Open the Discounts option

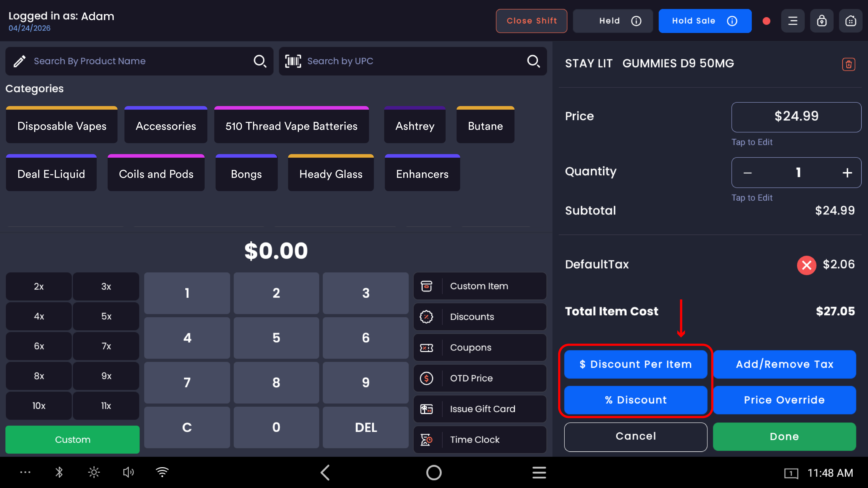pos(480,317)
